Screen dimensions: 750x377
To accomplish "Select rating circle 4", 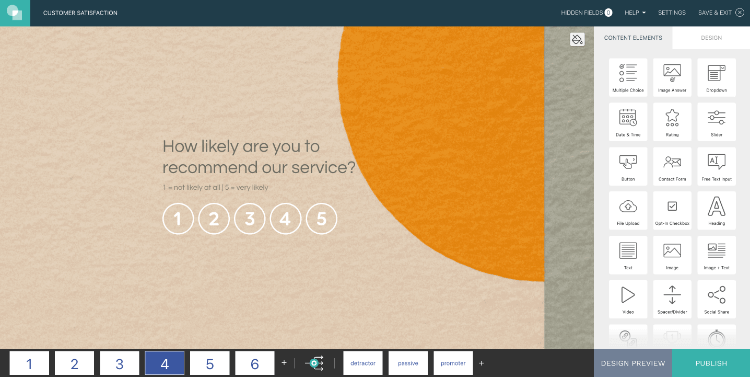I will coord(286,219).
